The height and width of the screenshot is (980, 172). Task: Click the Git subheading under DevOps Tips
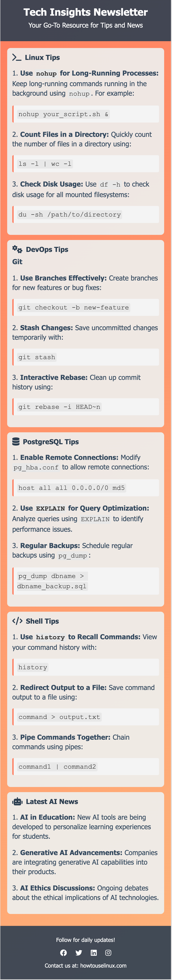[17, 261]
